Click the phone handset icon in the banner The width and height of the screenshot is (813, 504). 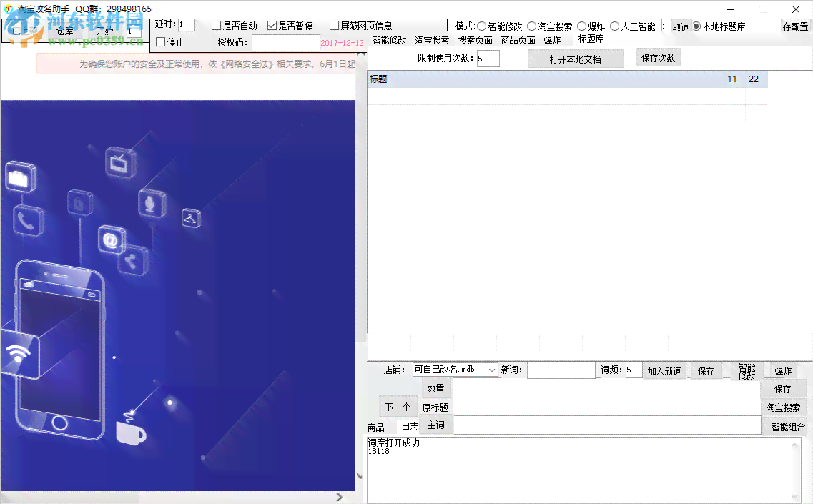(x=27, y=221)
